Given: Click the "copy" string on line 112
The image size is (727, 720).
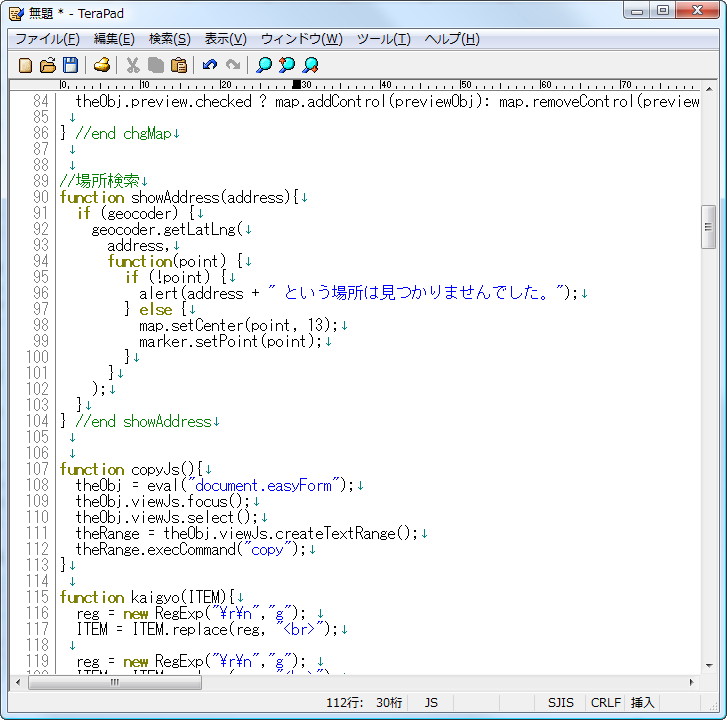Looking at the screenshot, I should [x=267, y=549].
